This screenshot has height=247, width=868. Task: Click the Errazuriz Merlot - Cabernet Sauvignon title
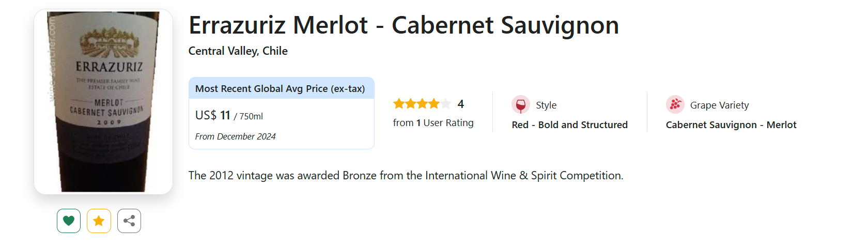tap(404, 25)
